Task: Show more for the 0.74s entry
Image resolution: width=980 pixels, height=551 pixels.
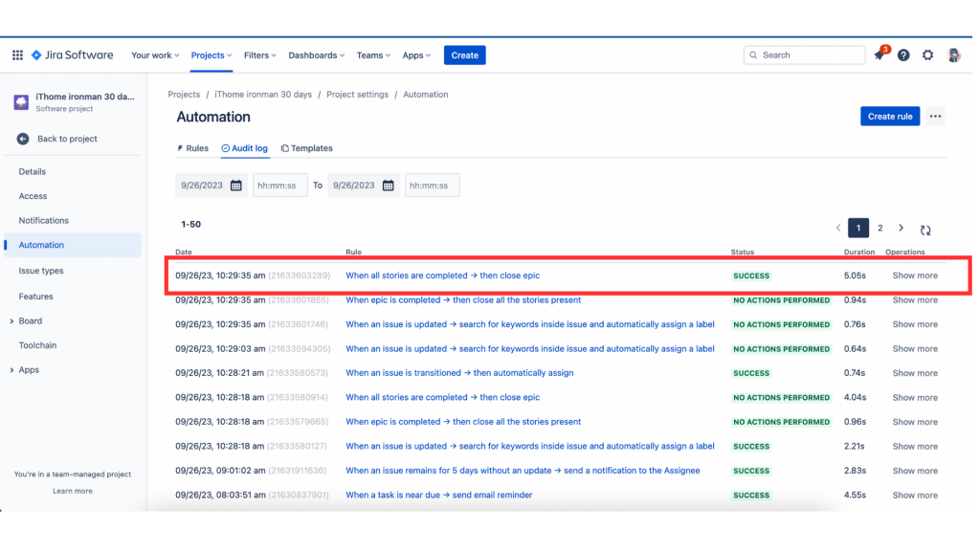Action: [x=915, y=373]
